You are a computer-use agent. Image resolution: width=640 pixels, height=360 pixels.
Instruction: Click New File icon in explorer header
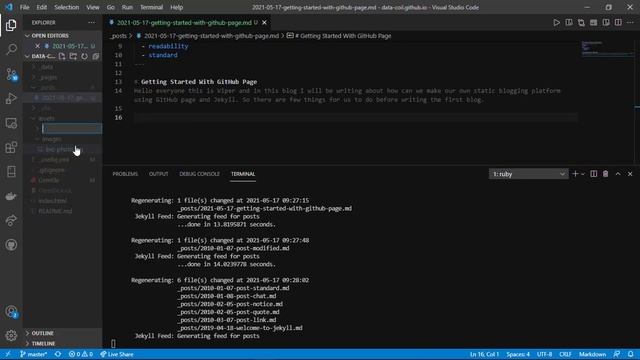(x=62, y=56)
